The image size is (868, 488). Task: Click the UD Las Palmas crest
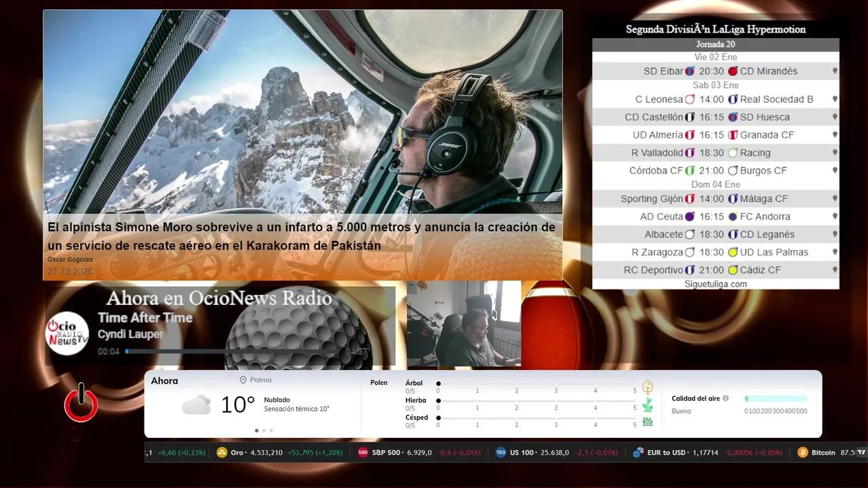pos(732,252)
